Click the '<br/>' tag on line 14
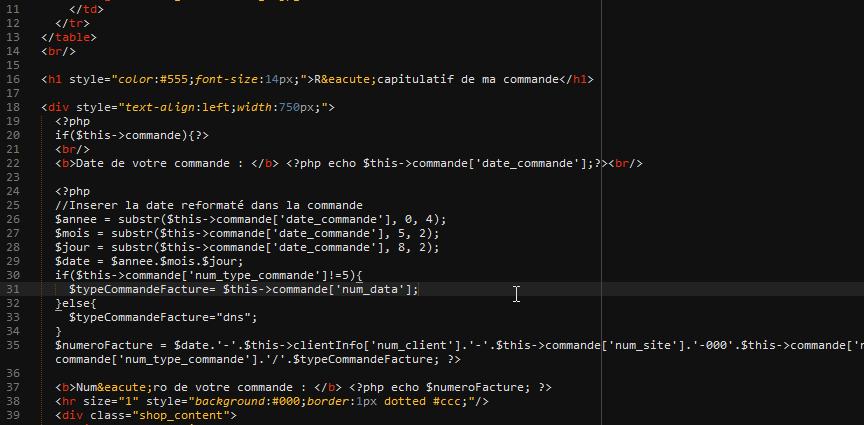864x425 pixels. pos(58,51)
